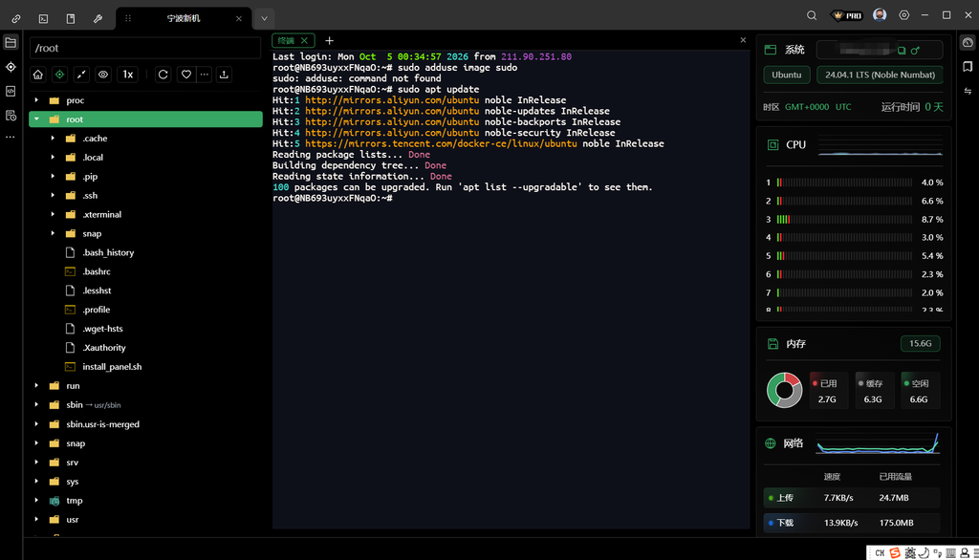Click the green key icon in 系统 panel
This screenshot has height=560, width=979.
click(915, 51)
